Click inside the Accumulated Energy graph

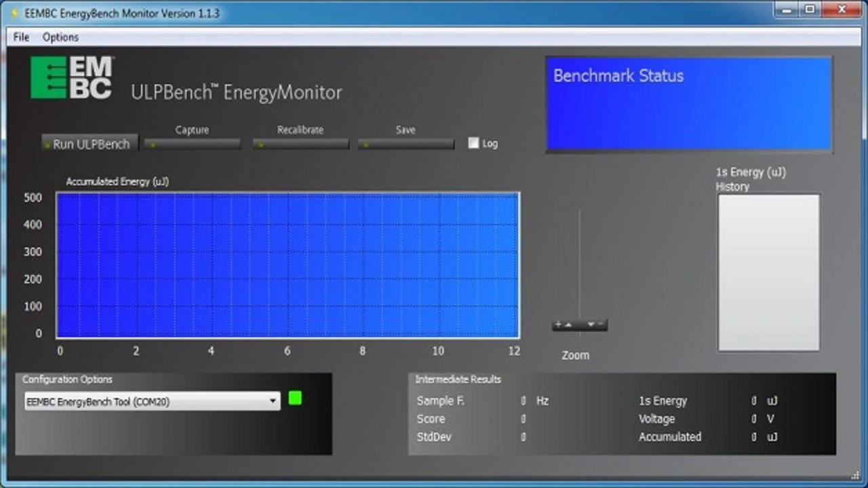click(x=288, y=265)
